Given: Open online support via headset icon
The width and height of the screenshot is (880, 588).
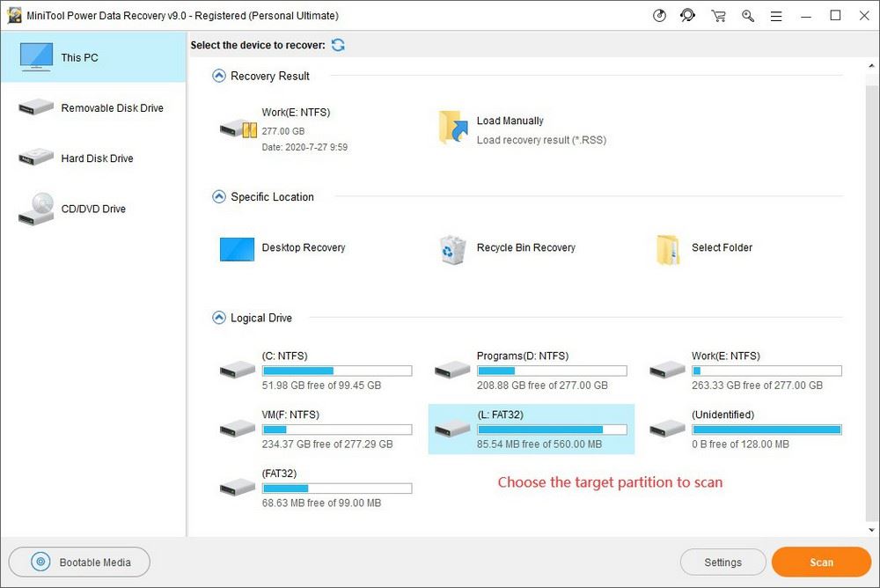Looking at the screenshot, I should [688, 15].
